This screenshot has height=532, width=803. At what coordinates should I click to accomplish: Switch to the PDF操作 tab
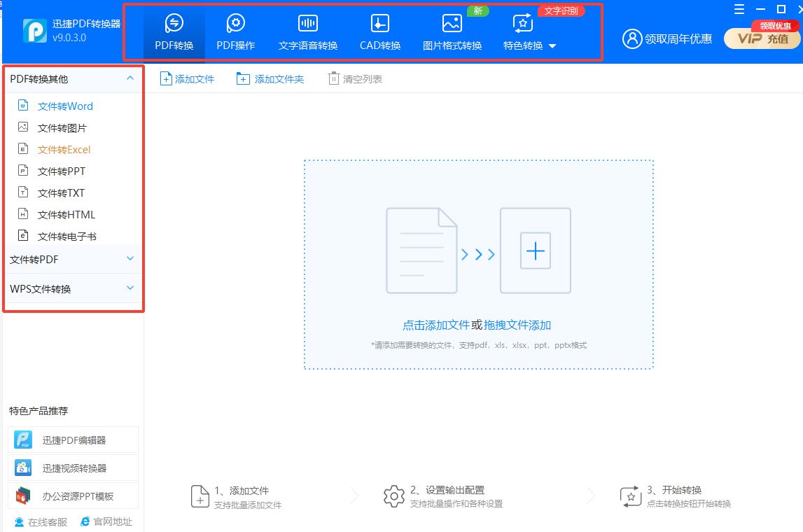236,31
